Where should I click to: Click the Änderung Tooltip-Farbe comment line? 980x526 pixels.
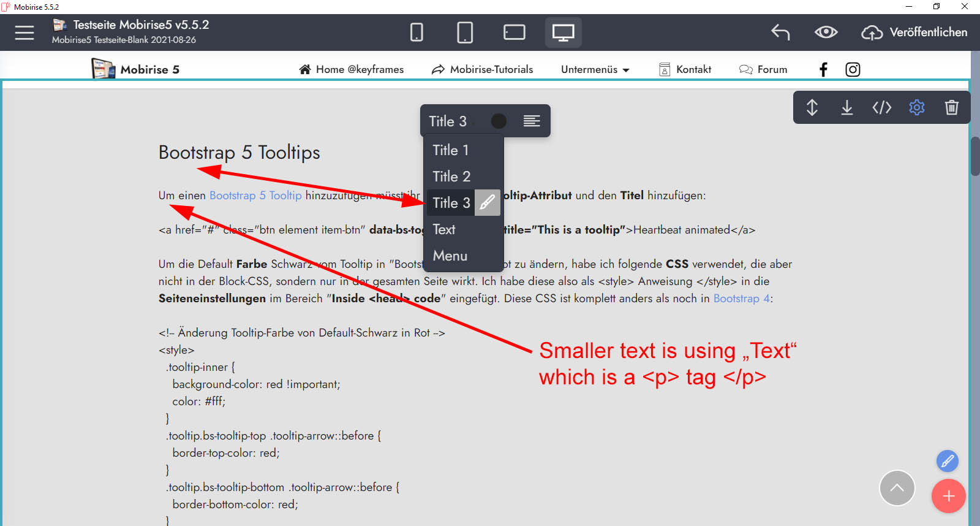[302, 333]
